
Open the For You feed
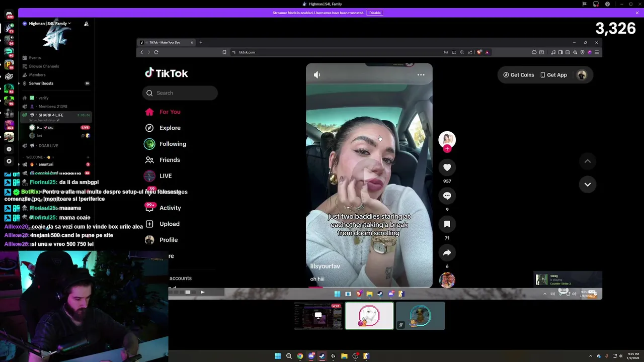(163, 112)
